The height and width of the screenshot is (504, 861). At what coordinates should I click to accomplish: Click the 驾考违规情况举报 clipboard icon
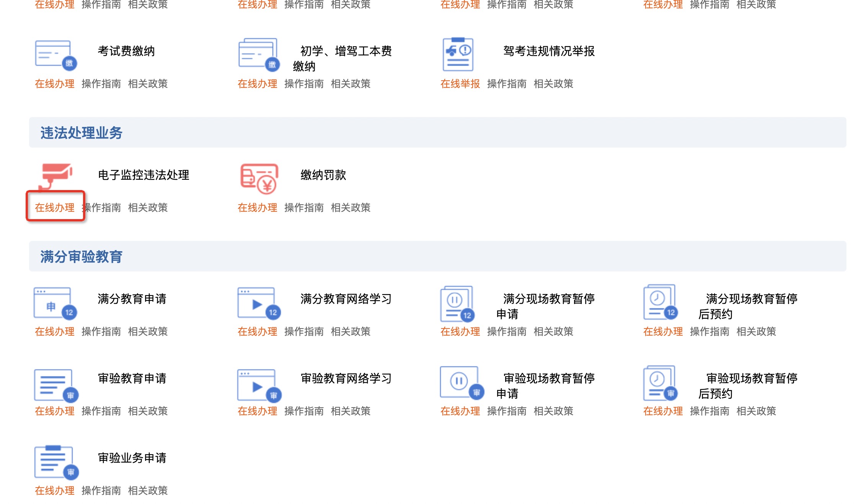[458, 54]
